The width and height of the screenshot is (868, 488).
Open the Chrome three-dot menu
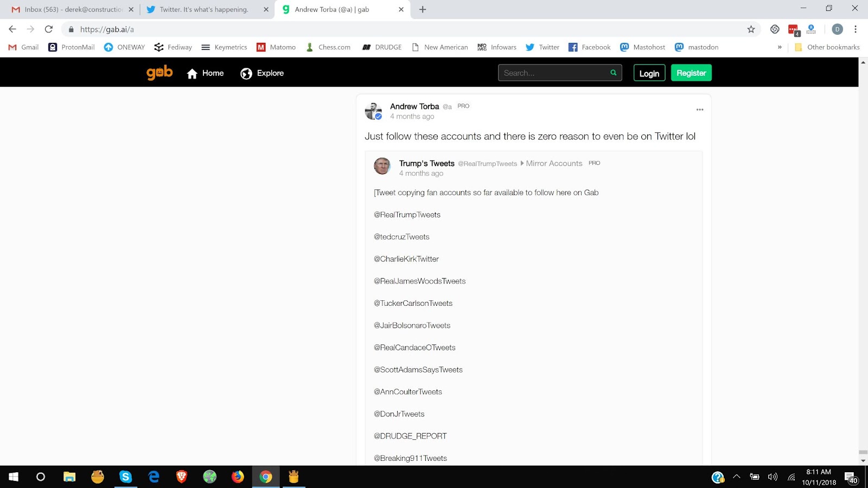pos(856,29)
